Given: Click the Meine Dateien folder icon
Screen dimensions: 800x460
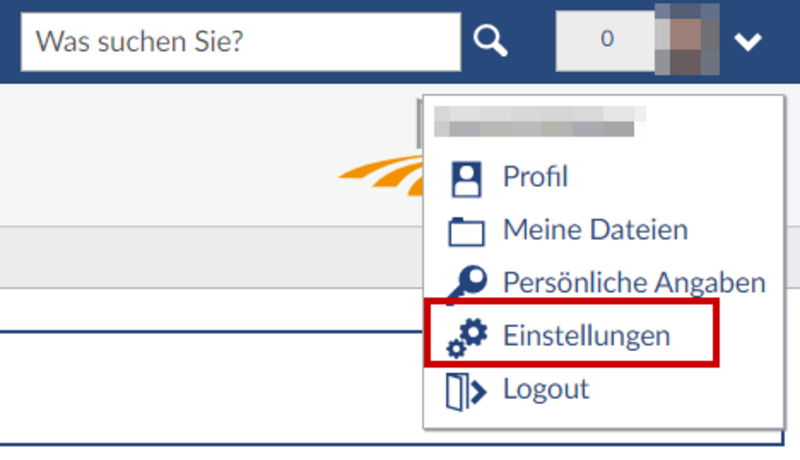Looking at the screenshot, I should coord(466,232).
